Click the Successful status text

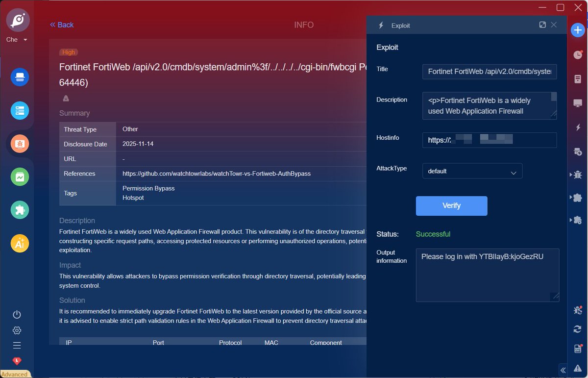(x=433, y=234)
